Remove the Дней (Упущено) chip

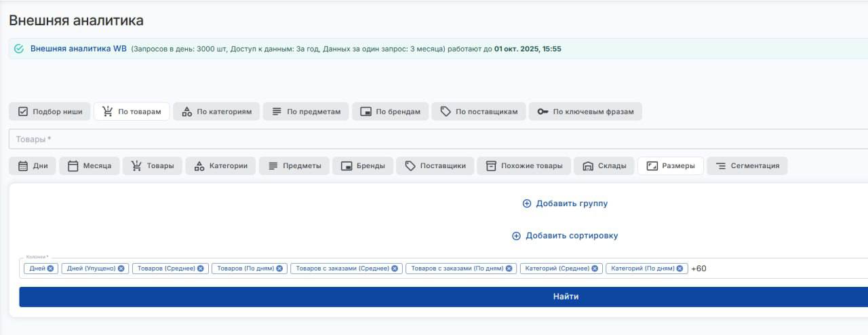coord(121,269)
